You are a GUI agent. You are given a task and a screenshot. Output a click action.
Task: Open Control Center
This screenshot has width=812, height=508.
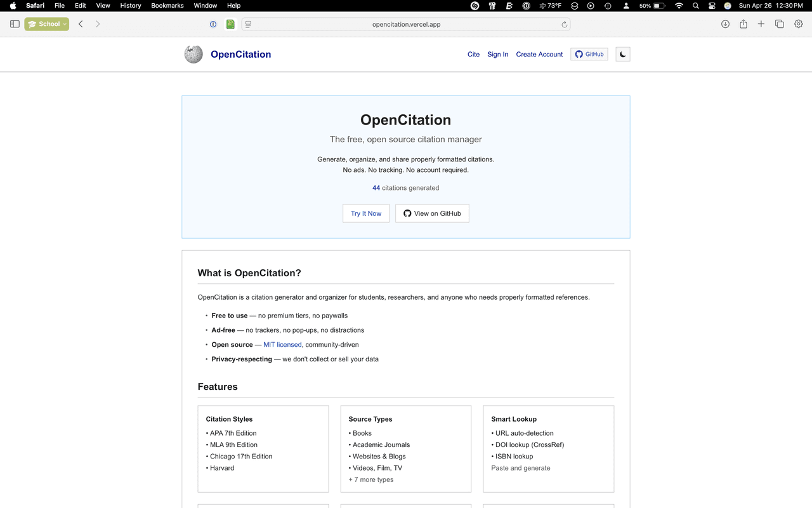[x=712, y=6]
